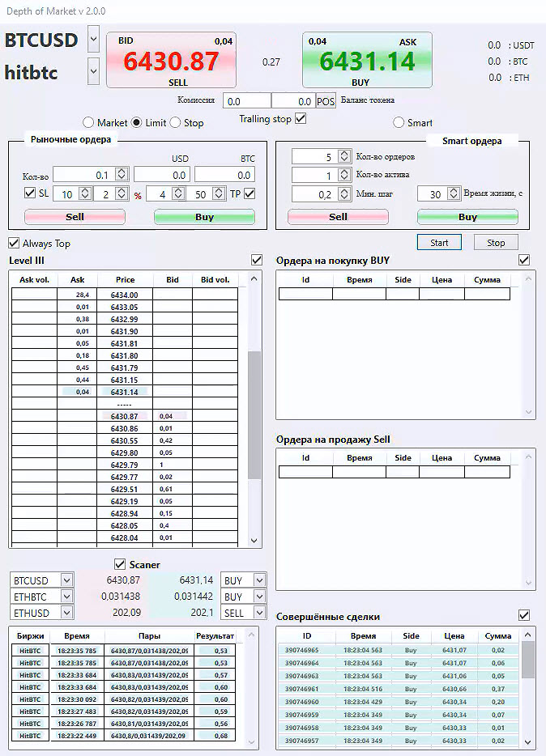Image resolution: width=546 pixels, height=756 pixels.
Task: Open the hitbtc exchange dropdown
Action: tap(94, 71)
